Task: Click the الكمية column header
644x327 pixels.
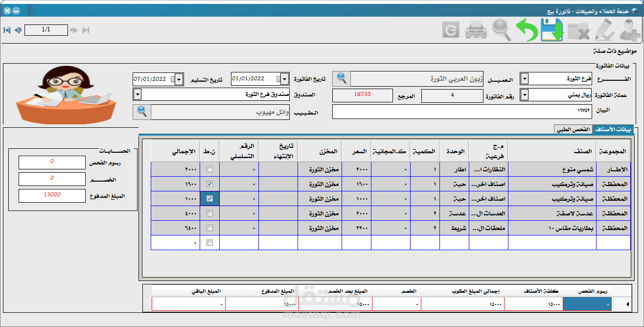Action: point(425,151)
